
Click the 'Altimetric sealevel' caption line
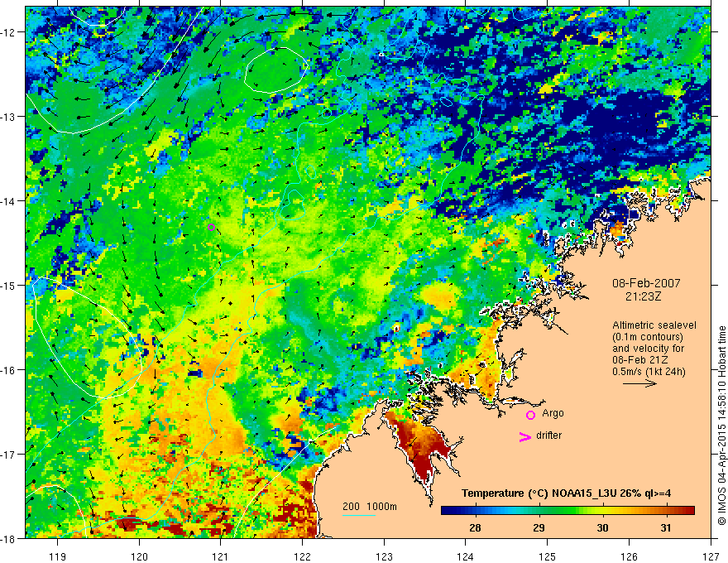tap(654, 325)
